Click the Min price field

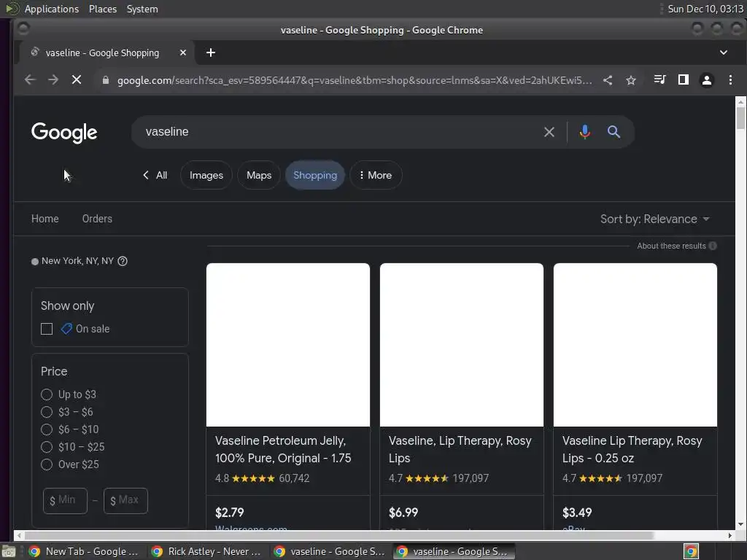[65, 500]
